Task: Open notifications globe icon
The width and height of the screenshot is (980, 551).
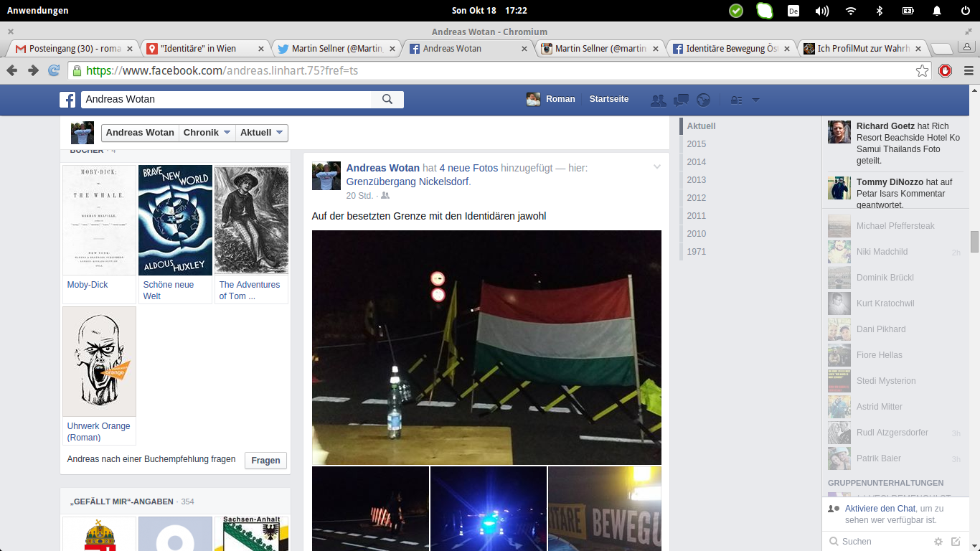Action: click(x=703, y=100)
